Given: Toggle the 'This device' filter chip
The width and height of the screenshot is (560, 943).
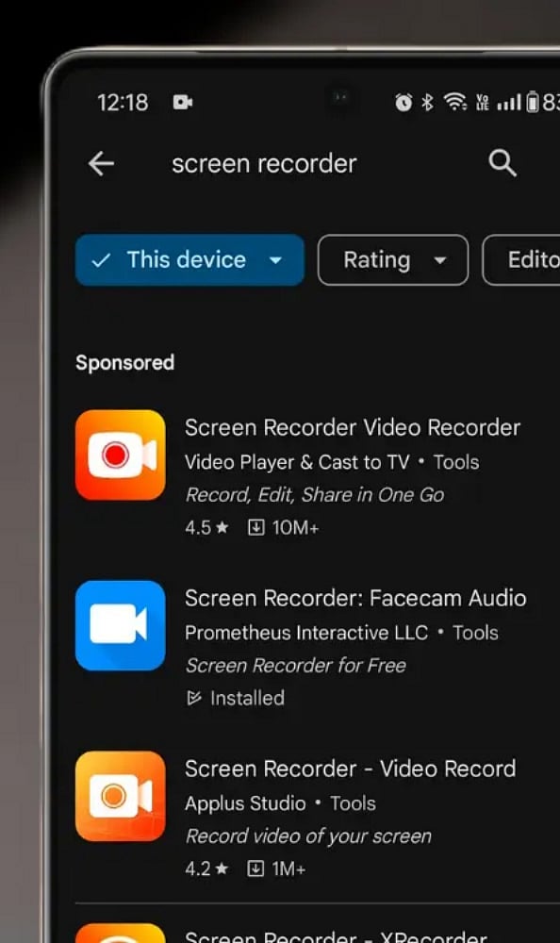Looking at the screenshot, I should point(189,260).
